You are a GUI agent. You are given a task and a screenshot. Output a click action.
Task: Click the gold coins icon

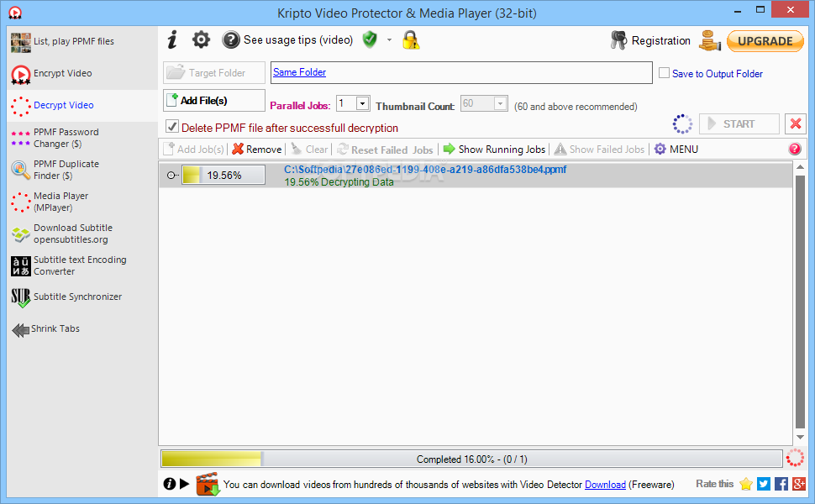coord(709,40)
